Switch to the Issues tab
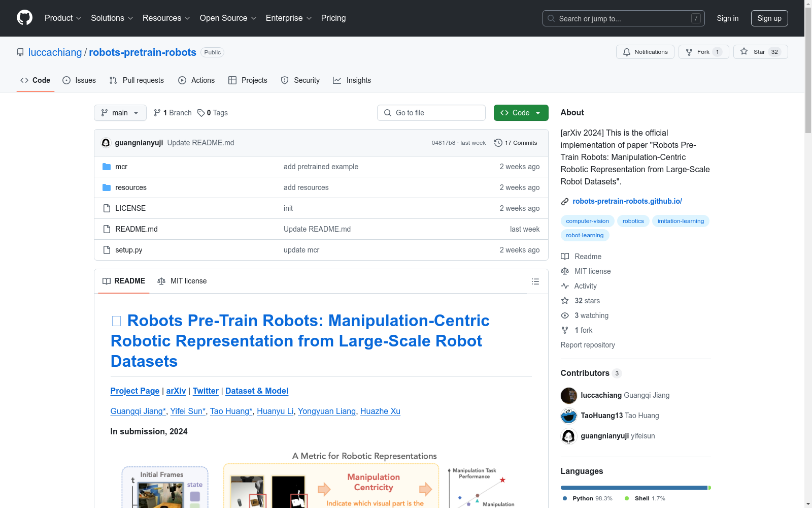This screenshot has height=508, width=812. [79, 80]
